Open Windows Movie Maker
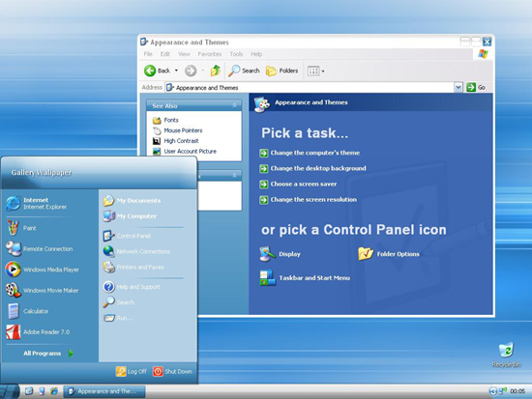This screenshot has height=399, width=532. pyautogui.click(x=42, y=290)
